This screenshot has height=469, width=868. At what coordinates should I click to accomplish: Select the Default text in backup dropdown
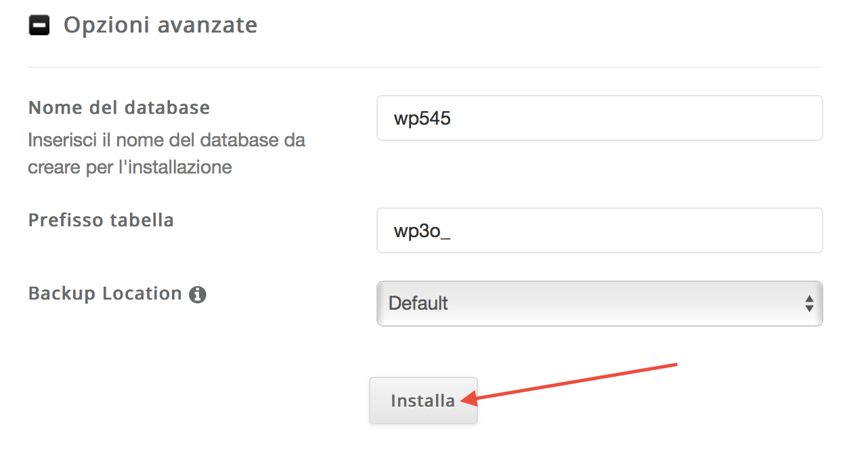418,303
